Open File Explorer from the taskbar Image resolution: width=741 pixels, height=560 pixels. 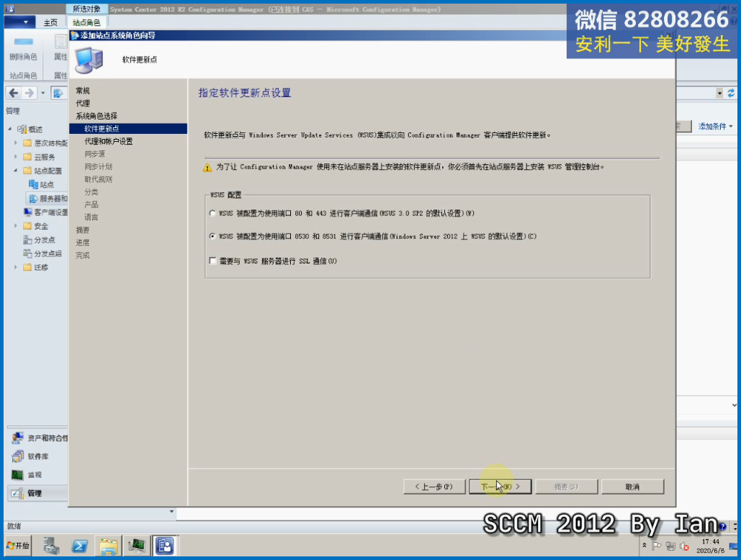pyautogui.click(x=108, y=546)
